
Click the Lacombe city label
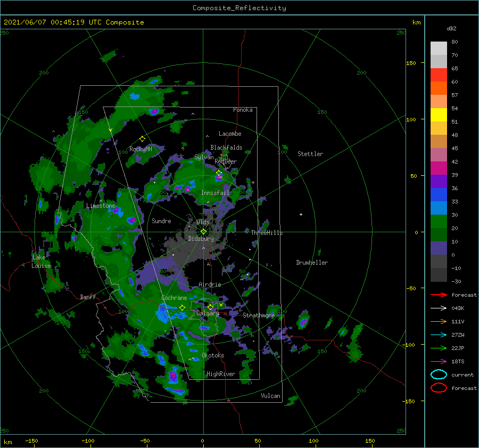(x=230, y=134)
